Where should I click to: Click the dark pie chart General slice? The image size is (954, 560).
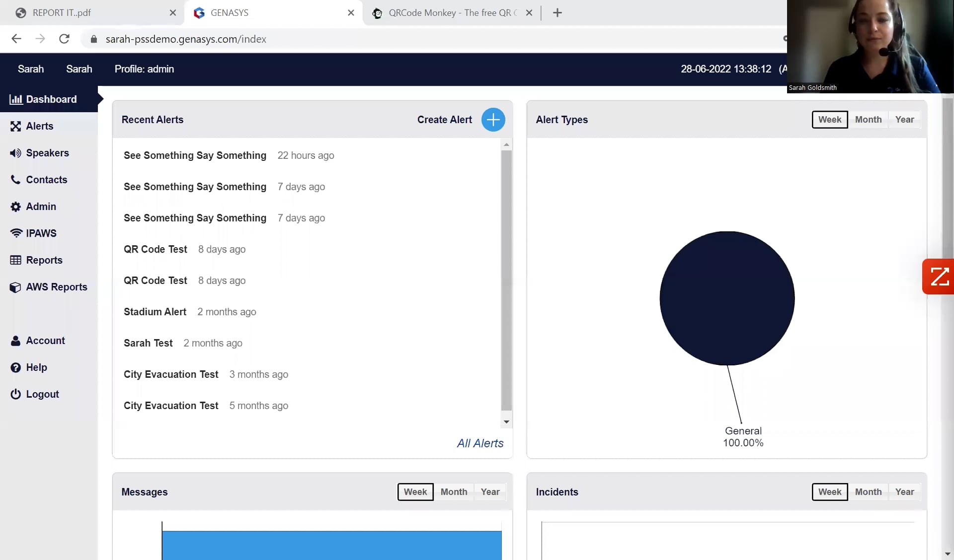coord(727,298)
